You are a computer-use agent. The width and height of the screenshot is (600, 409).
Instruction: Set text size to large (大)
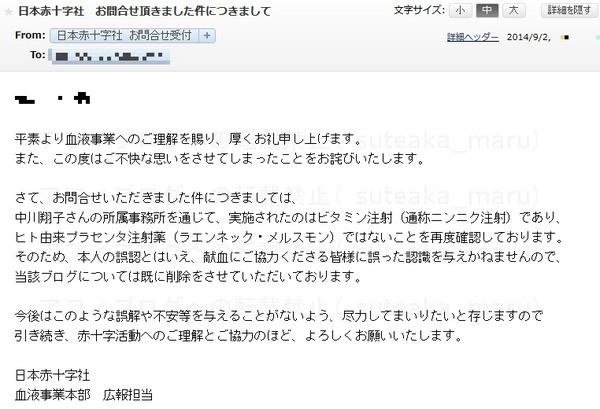tap(514, 11)
